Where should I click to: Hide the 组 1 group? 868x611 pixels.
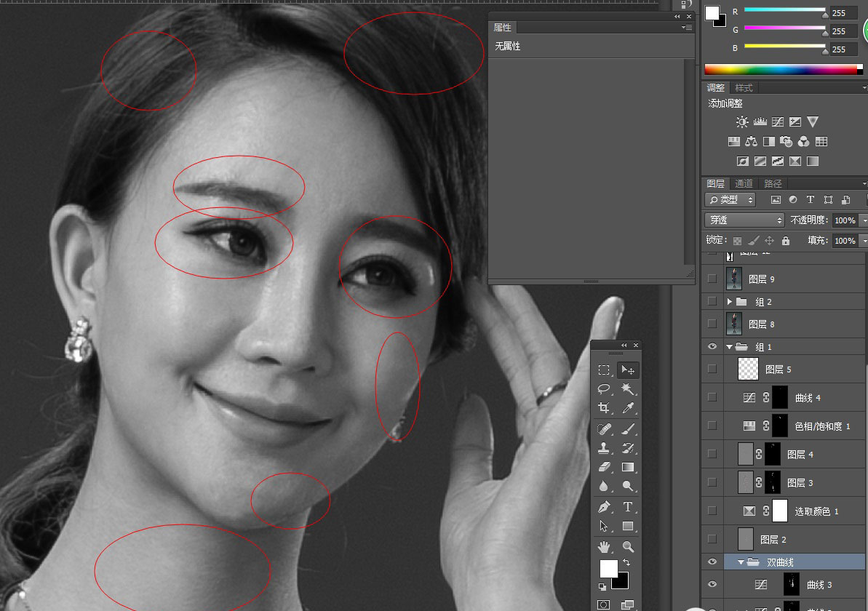(712, 346)
